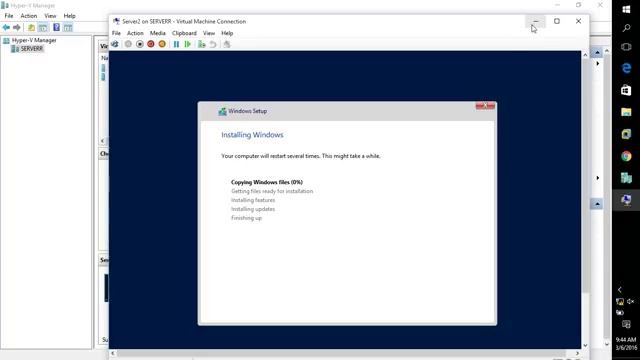Image resolution: width=640 pixels, height=360 pixels.
Task: Click left scroll arrow in Hyper-V virtual machines pane
Action: click(102, 141)
